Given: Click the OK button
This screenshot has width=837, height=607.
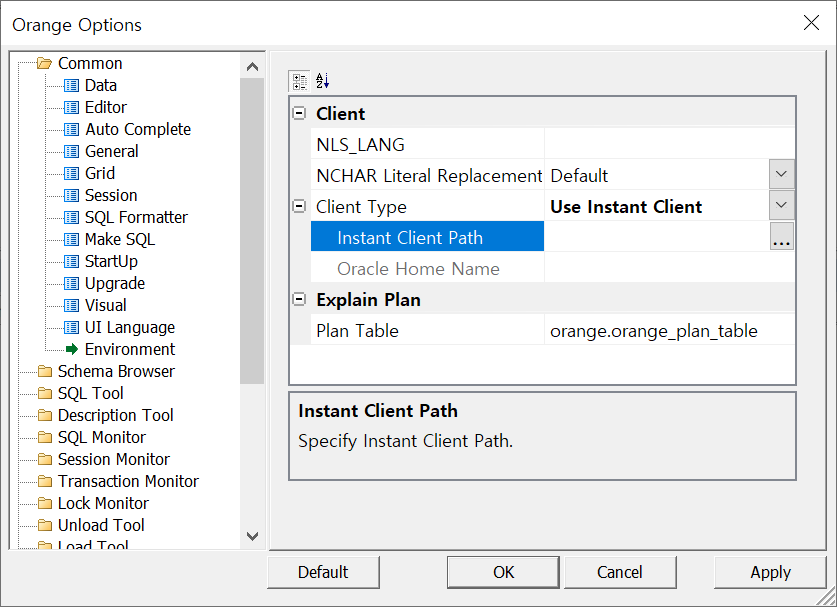Looking at the screenshot, I should [x=503, y=572].
